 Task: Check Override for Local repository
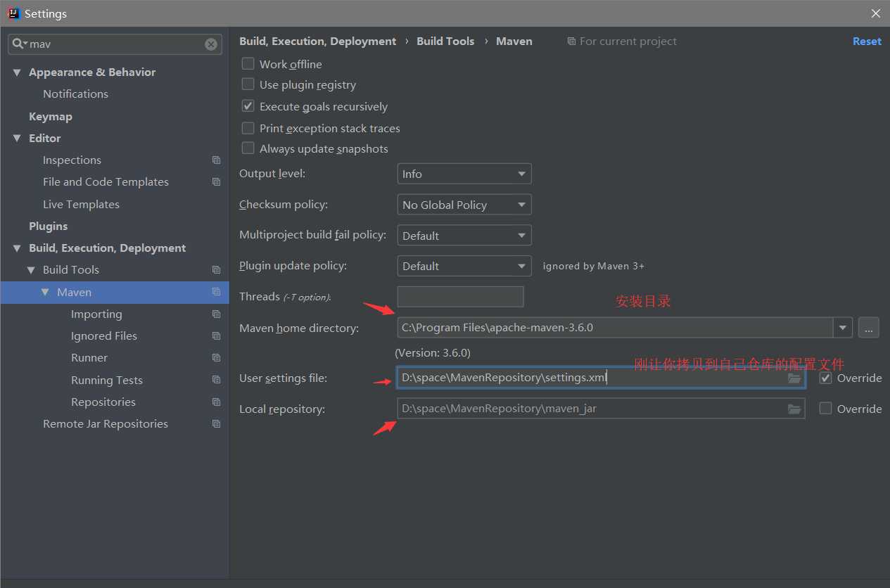pyautogui.click(x=825, y=408)
